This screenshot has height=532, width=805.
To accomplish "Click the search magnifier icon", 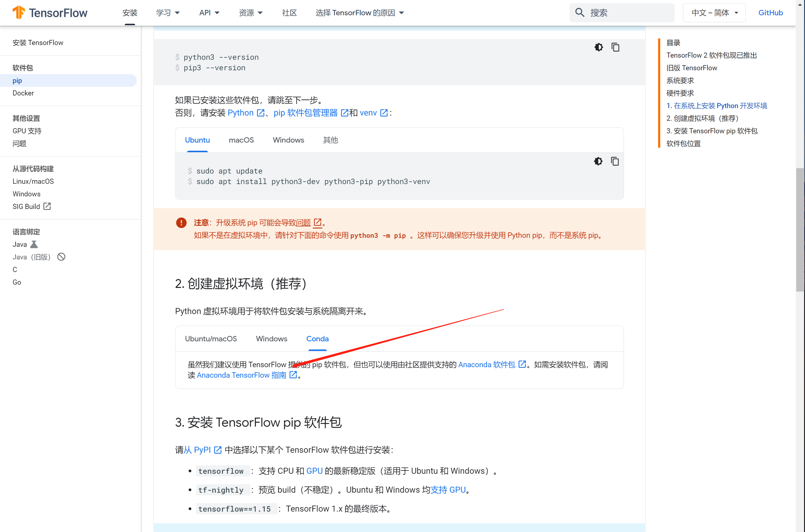I will 580,13.
